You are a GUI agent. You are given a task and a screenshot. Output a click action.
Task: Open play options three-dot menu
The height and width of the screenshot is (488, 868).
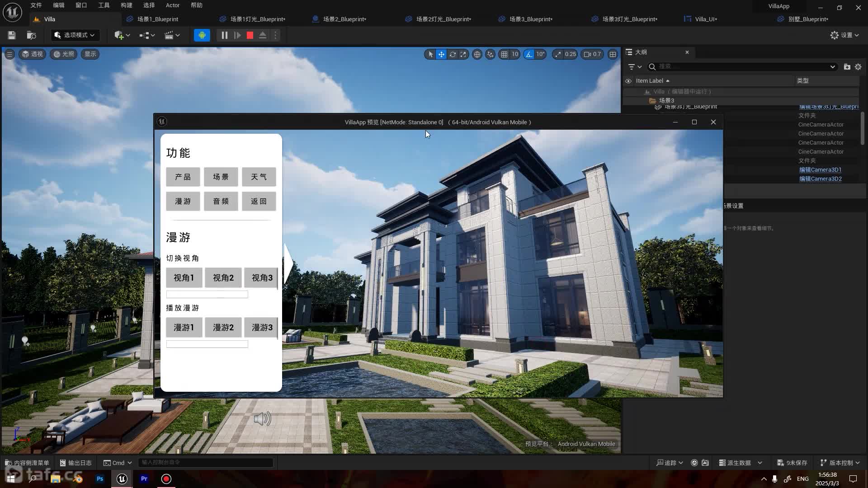[275, 35]
